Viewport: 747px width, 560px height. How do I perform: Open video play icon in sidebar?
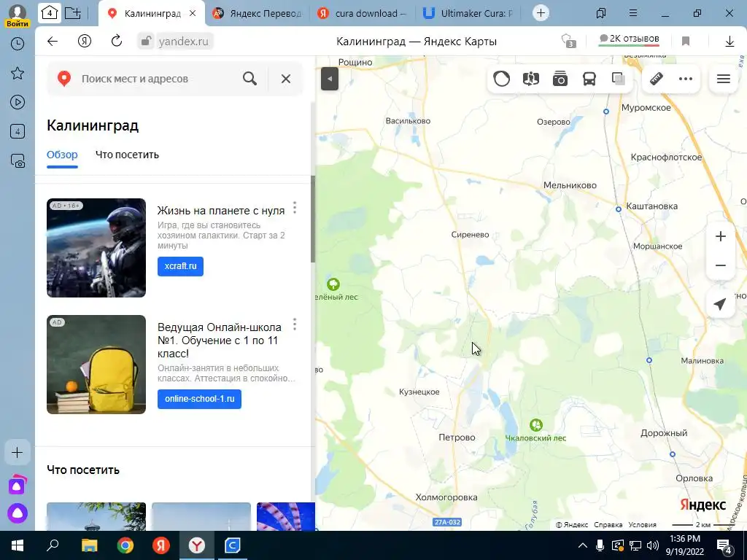(x=18, y=102)
